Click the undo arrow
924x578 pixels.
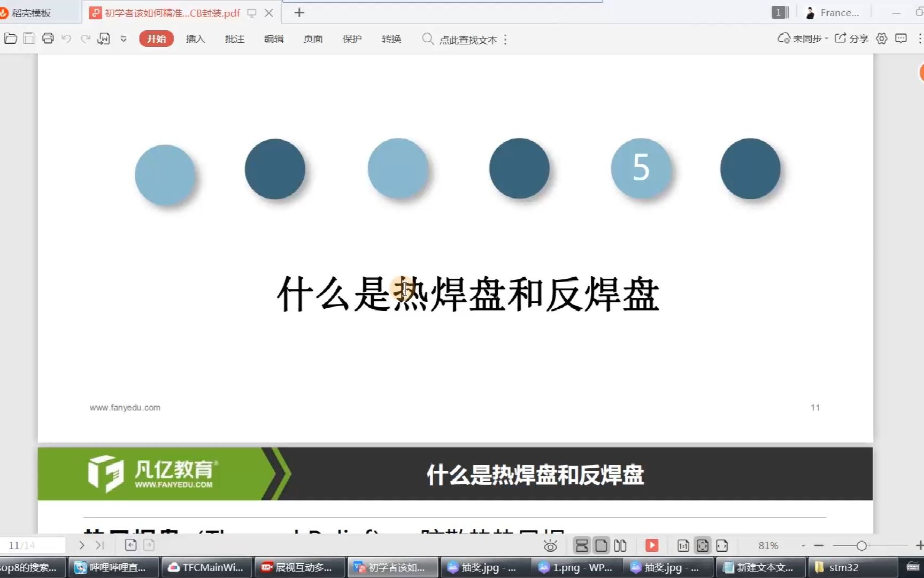click(66, 39)
